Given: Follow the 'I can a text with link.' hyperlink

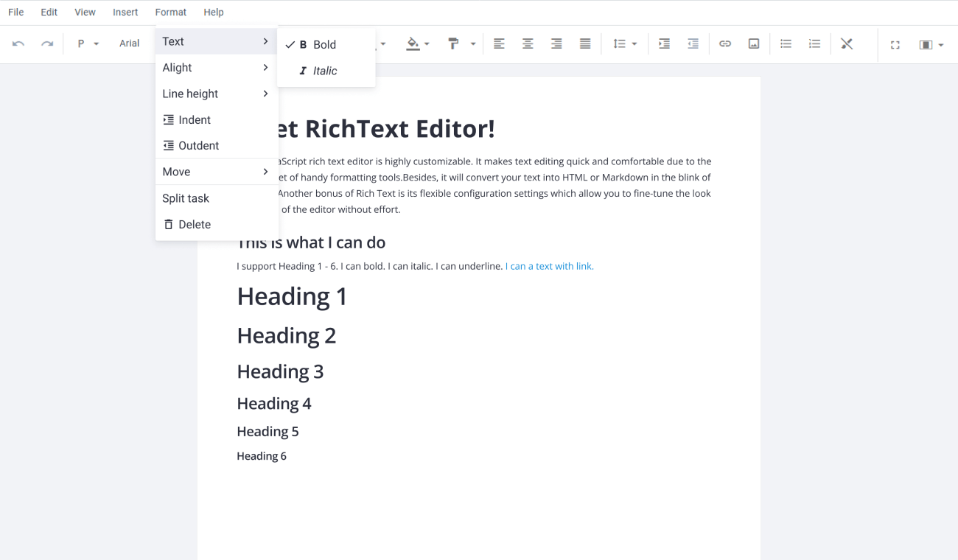Looking at the screenshot, I should tap(550, 266).
